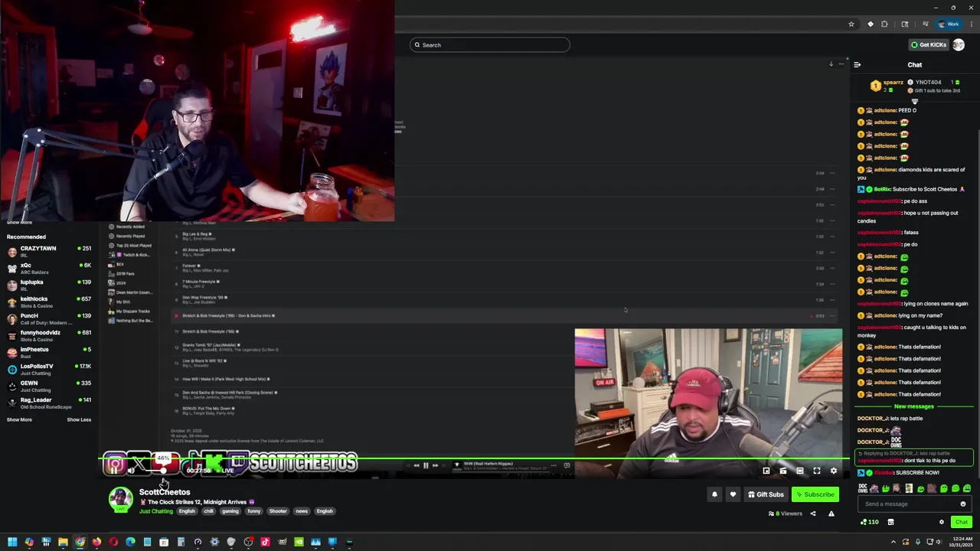Expand recommended list with bottom Show More
The width and height of the screenshot is (980, 551).
pos(19,419)
